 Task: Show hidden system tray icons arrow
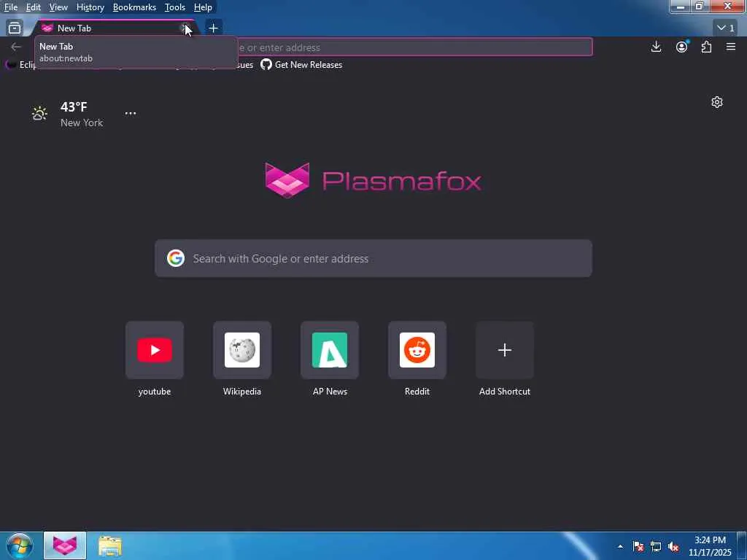[620, 546]
